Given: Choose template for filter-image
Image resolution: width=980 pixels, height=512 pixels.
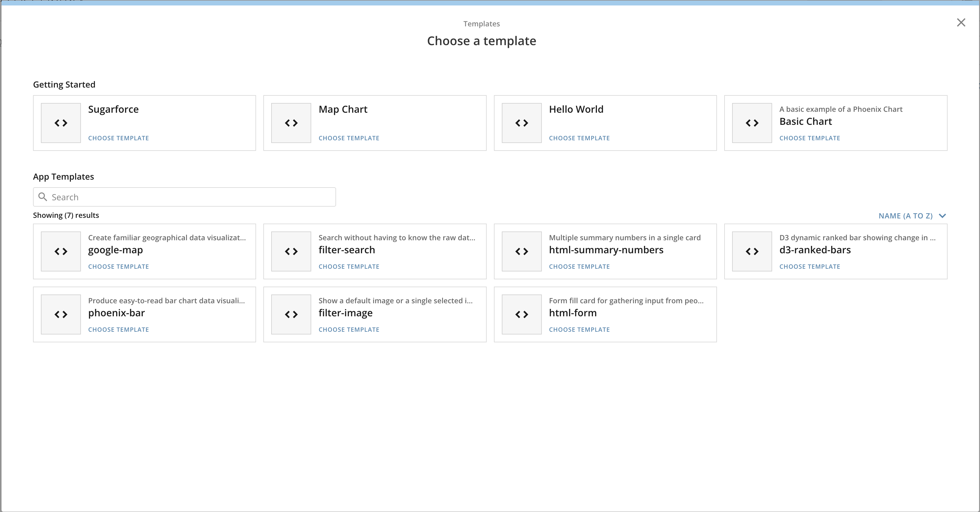Looking at the screenshot, I should pos(348,329).
